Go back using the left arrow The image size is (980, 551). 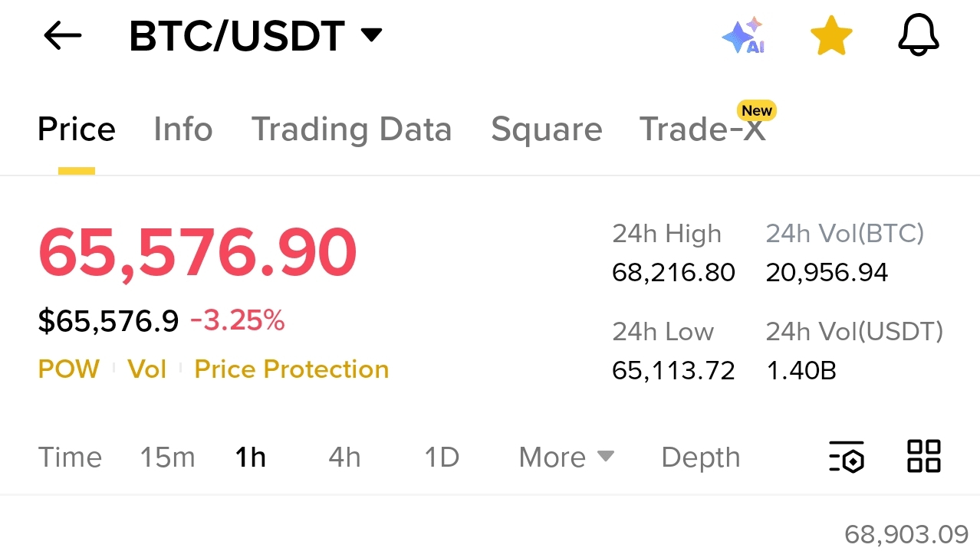(63, 35)
